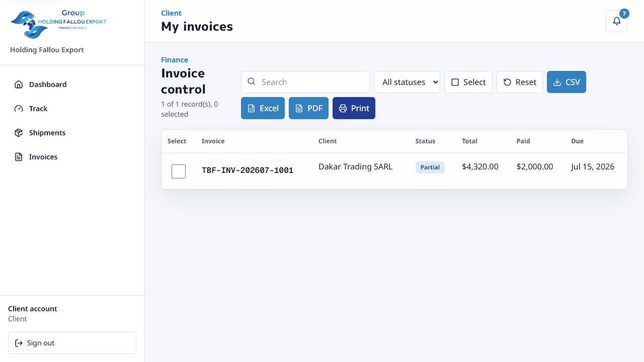Screen dimensions: 644x362
Task: Click the Holding Fallou Export logo
Action: (x=58, y=24)
